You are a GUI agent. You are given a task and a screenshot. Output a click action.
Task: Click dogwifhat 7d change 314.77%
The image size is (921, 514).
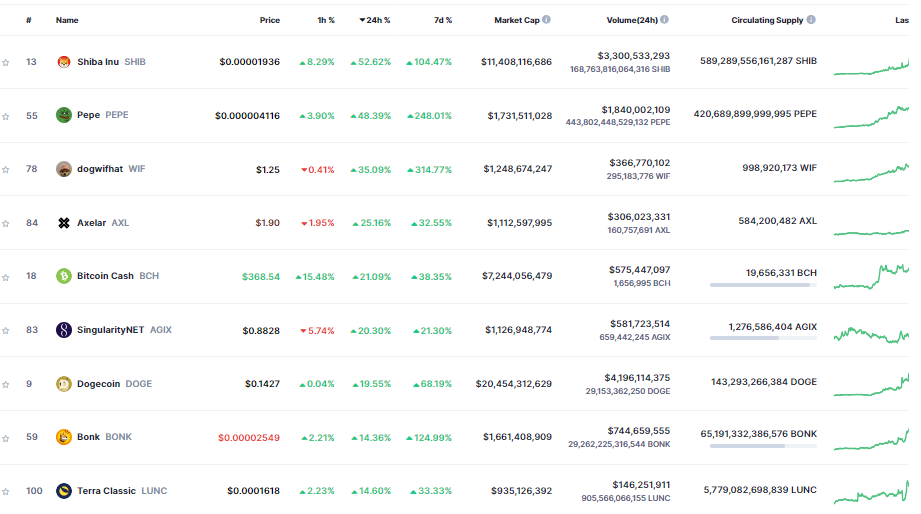429,170
